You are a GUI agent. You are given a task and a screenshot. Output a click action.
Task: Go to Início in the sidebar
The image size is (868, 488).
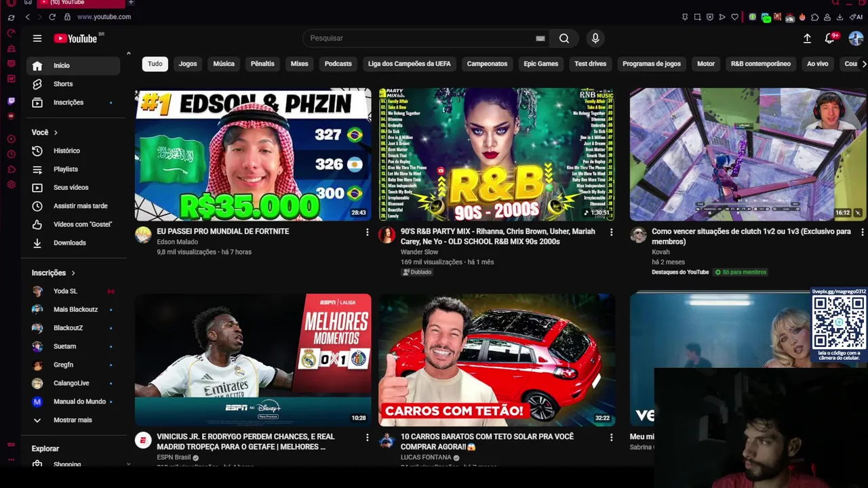tap(73, 66)
